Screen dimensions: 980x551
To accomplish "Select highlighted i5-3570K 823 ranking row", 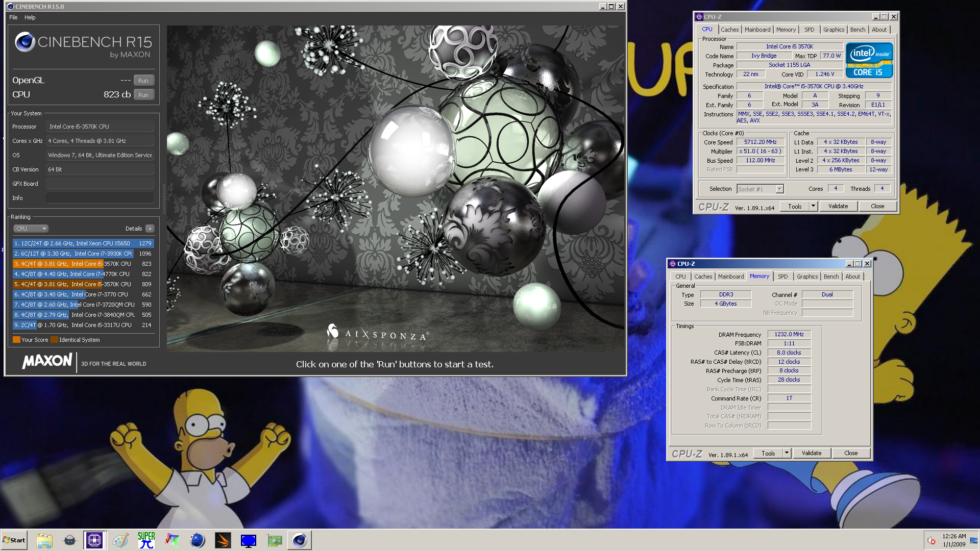I will 83,264.
